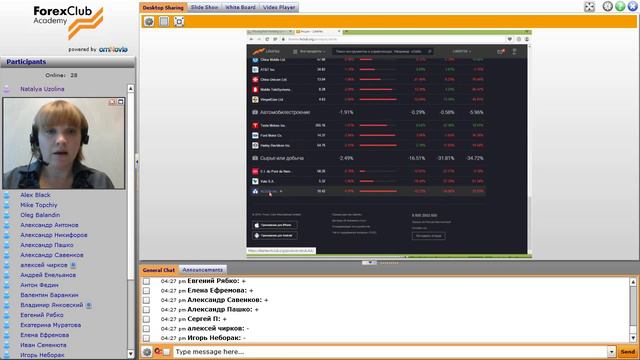Image resolution: width=640 pixels, height=360 pixels.
Task: Close Natalya Uzolina's webcam video
Action: 112,102
